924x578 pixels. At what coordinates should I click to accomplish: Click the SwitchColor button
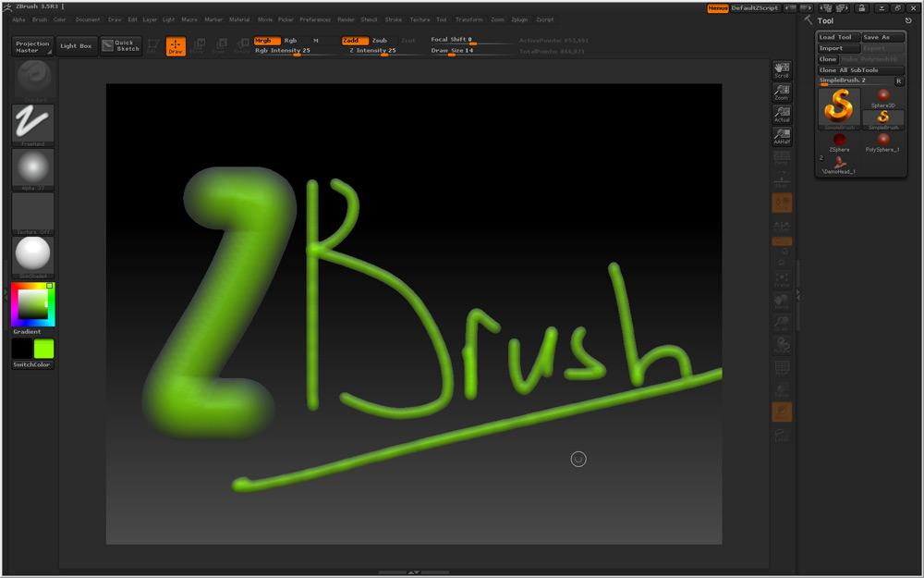(31, 365)
